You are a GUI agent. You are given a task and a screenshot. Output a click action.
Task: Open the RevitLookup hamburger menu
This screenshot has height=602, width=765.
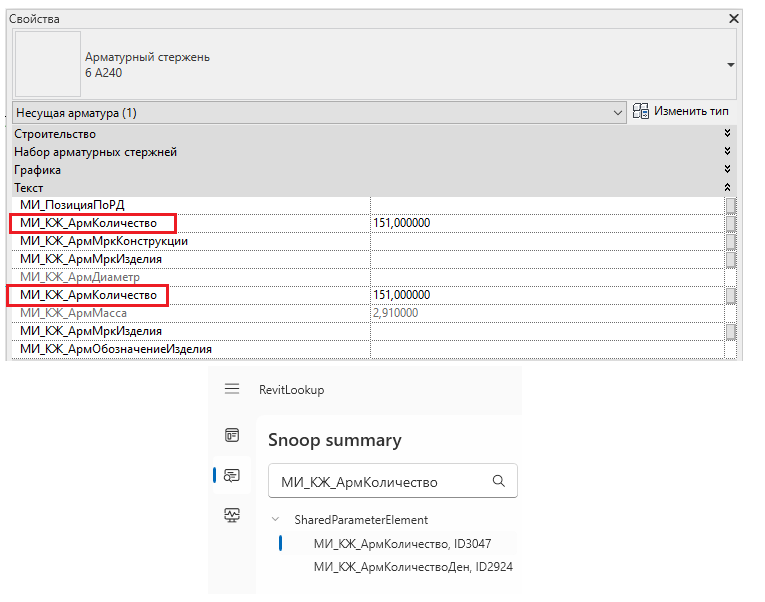232,389
